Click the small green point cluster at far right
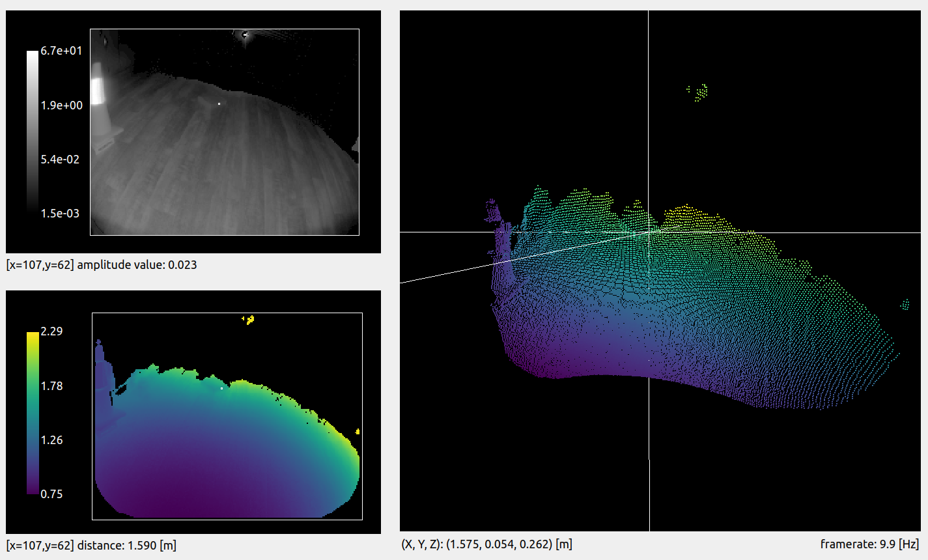Image resolution: width=928 pixels, height=560 pixels. [905, 304]
